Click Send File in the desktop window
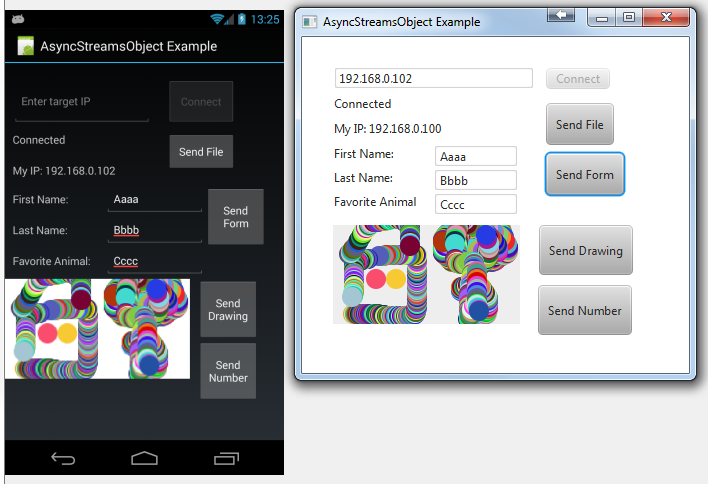The height and width of the screenshot is (484, 708). (x=580, y=124)
